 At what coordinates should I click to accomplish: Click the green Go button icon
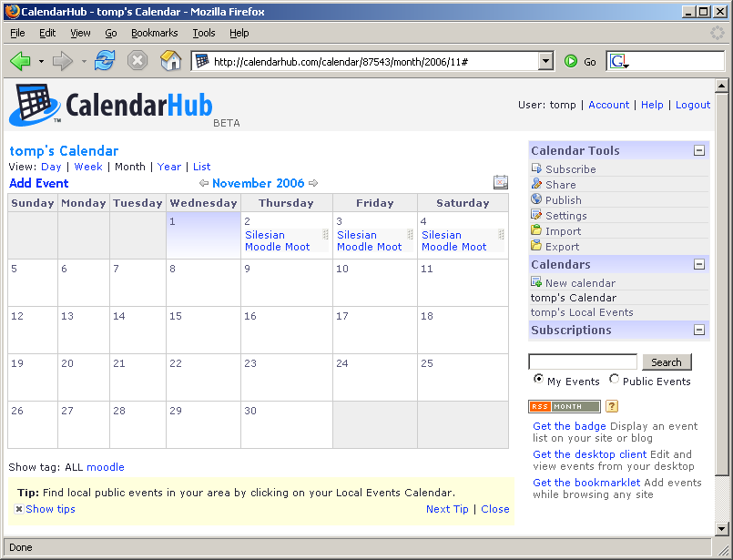point(571,61)
